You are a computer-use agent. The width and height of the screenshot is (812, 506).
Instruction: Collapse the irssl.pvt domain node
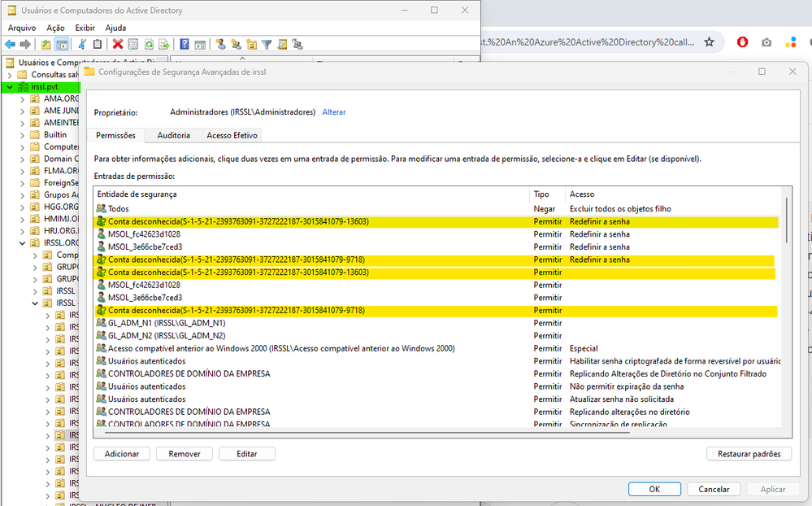[x=10, y=87]
